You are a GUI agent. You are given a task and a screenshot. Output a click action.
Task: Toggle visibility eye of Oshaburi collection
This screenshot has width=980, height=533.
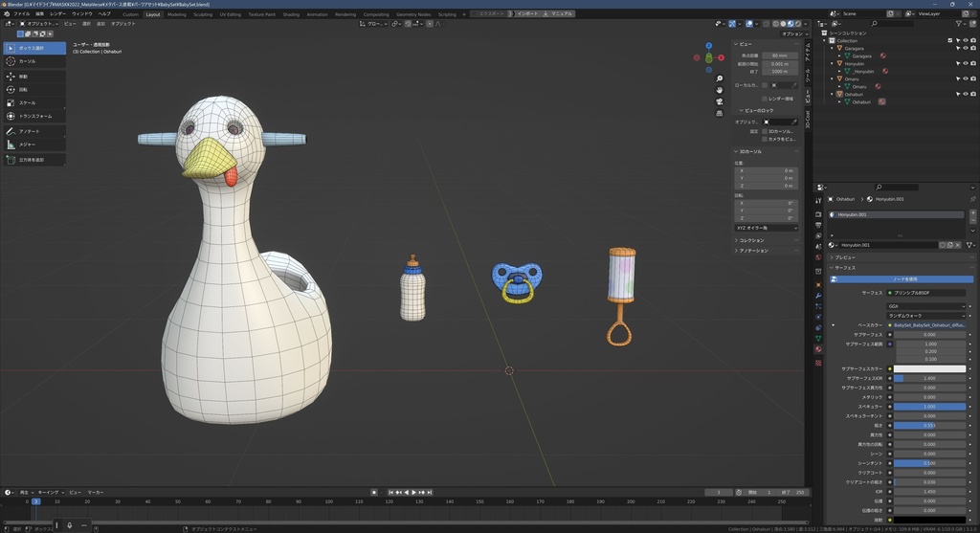click(966, 95)
